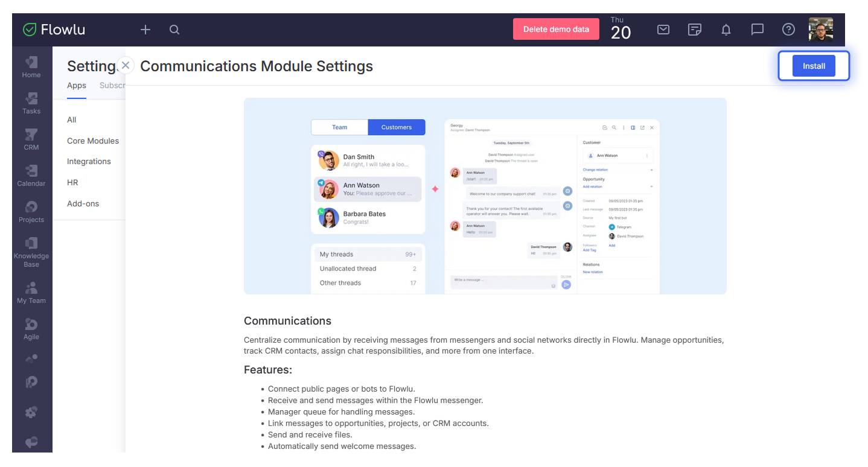Click 'Connect public pages or bots to Flowlu.'
This screenshot has height=467, width=868.
click(342, 389)
